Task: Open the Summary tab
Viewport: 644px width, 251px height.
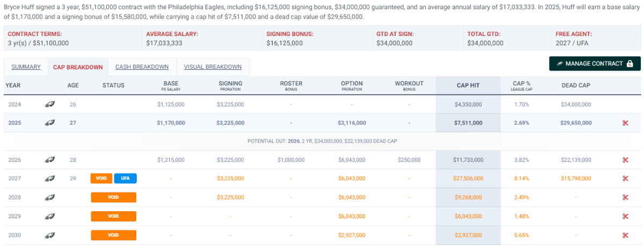Action: tap(26, 67)
